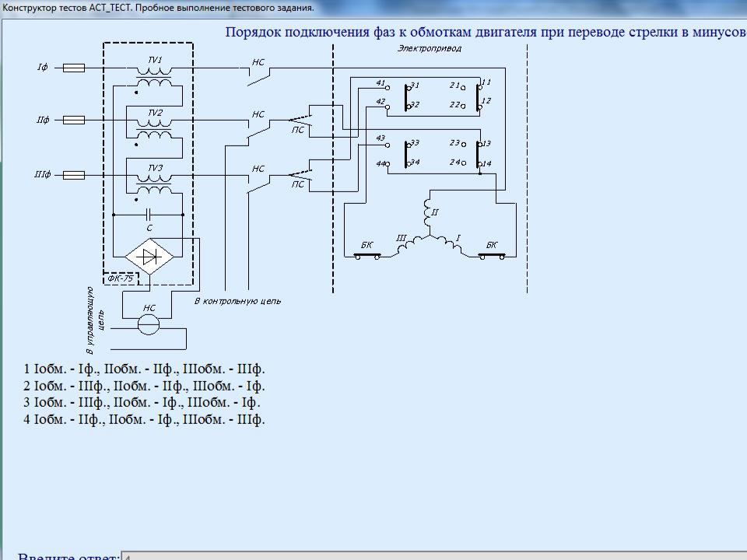The image size is (747, 560).
Task: Select answer option 3 Iобм. - IIIф., IIобм. - Iф.
Action: [142, 402]
